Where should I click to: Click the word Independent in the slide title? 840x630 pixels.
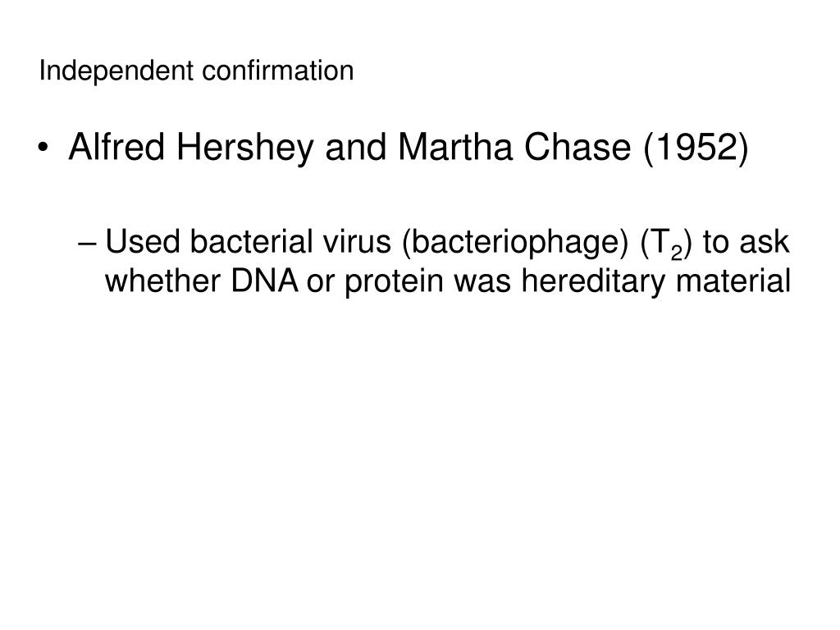point(116,71)
